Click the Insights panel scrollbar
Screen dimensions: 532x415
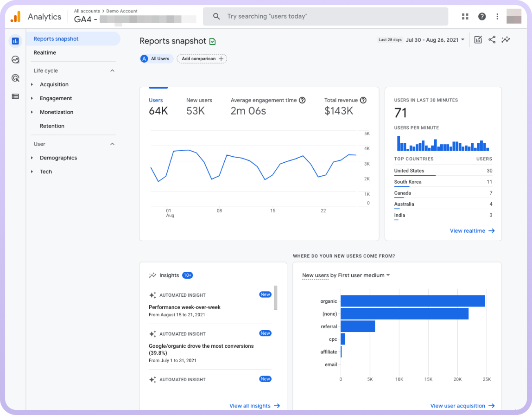pos(276,298)
